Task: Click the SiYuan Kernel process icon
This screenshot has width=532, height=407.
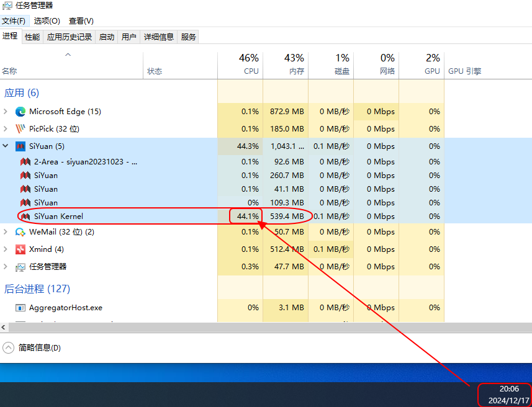Action: tap(25, 217)
